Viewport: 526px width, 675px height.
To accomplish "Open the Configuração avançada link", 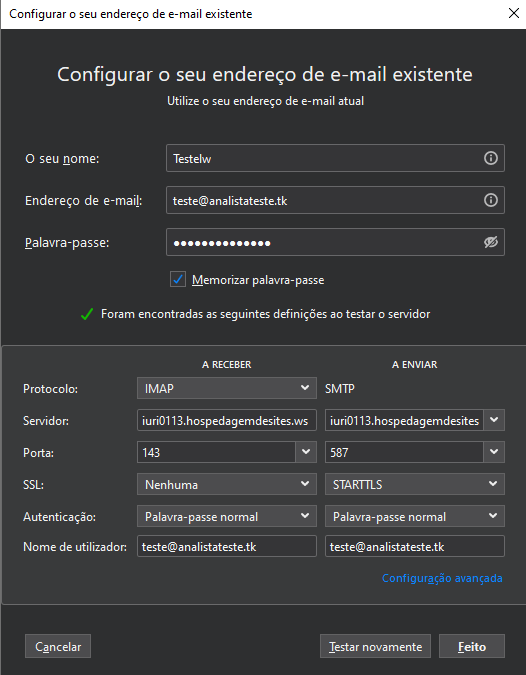I will tap(442, 578).
